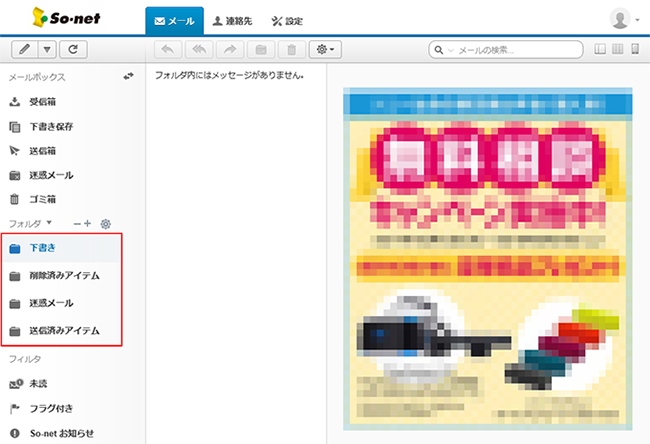Apply the 未読 unread filter
This screenshot has height=444, width=650.
(38, 384)
